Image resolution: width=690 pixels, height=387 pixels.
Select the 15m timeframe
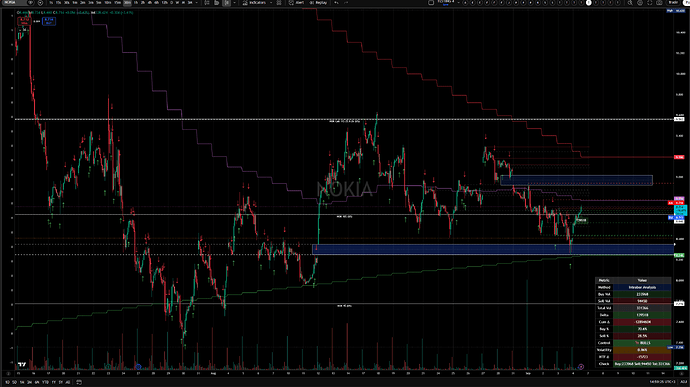coord(117,2)
